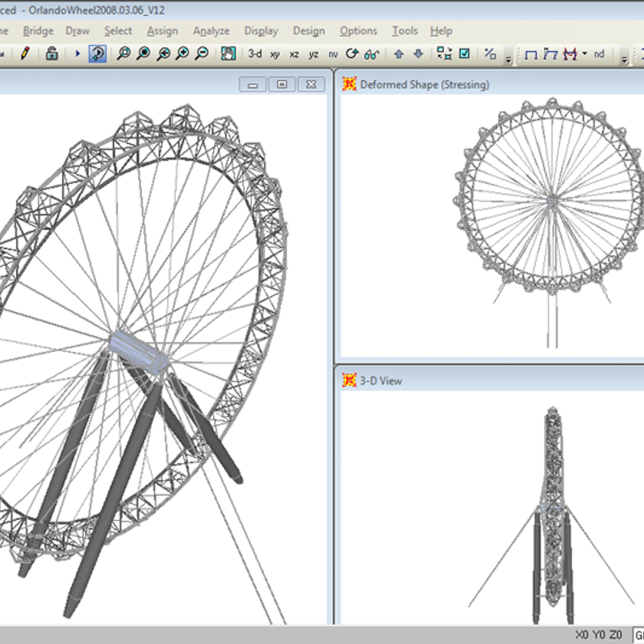
Task: Restore full view with the filled magnifier
Action: 143,53
